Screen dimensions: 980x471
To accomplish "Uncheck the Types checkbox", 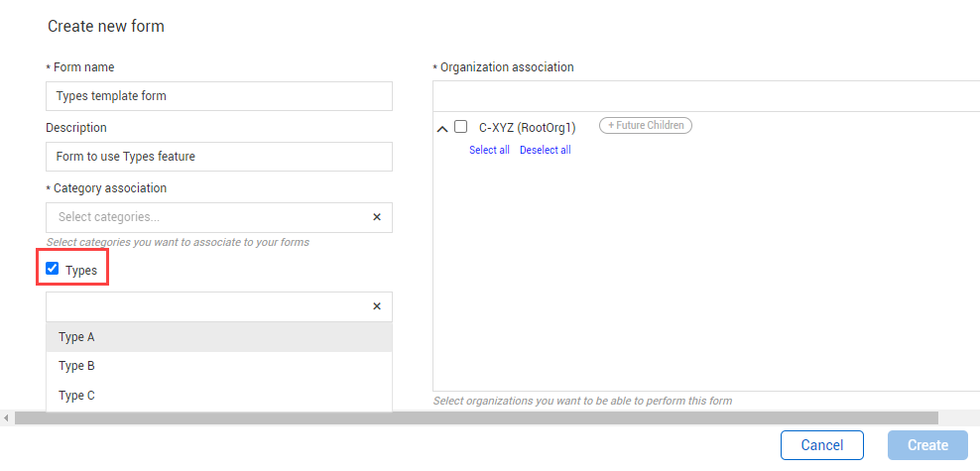I will (x=53, y=269).
